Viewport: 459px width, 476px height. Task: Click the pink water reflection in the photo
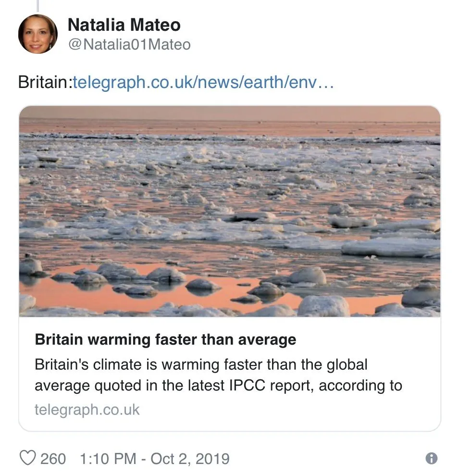[144, 298]
